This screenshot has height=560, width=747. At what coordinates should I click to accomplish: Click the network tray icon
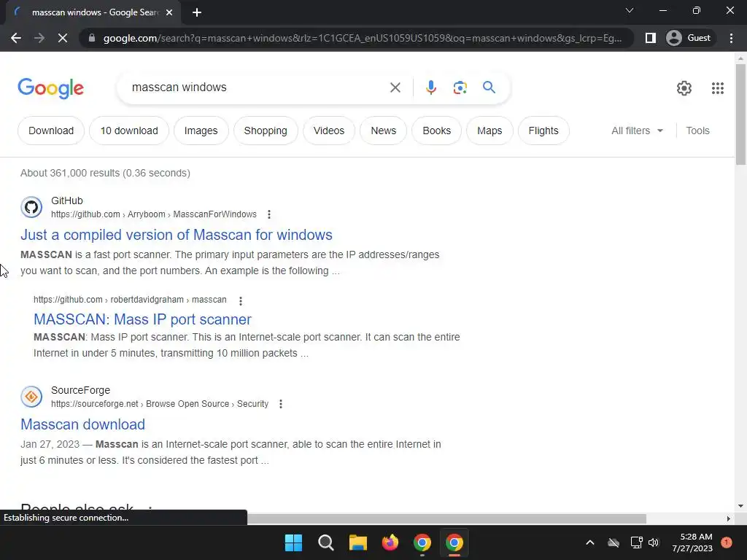coord(636,542)
